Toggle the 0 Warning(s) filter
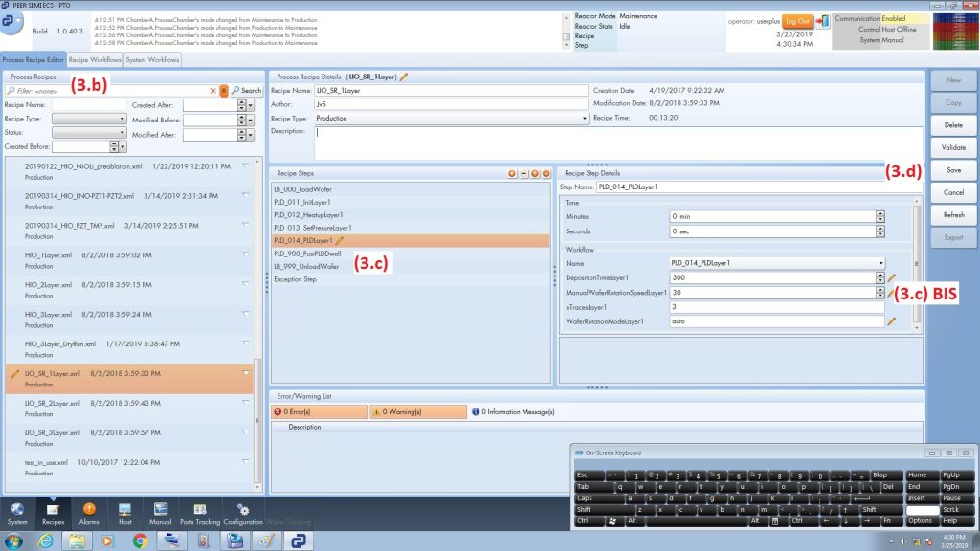Image resolution: width=980 pixels, height=551 pixels. (x=416, y=411)
